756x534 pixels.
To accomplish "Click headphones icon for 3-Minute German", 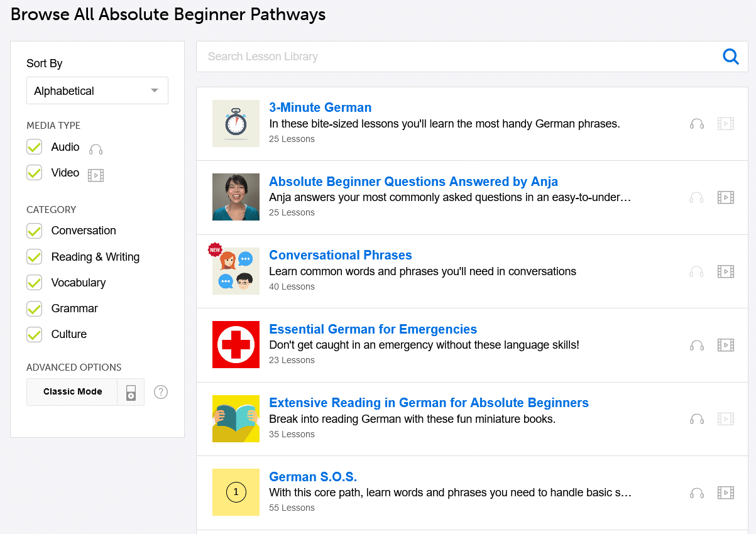I will (697, 124).
